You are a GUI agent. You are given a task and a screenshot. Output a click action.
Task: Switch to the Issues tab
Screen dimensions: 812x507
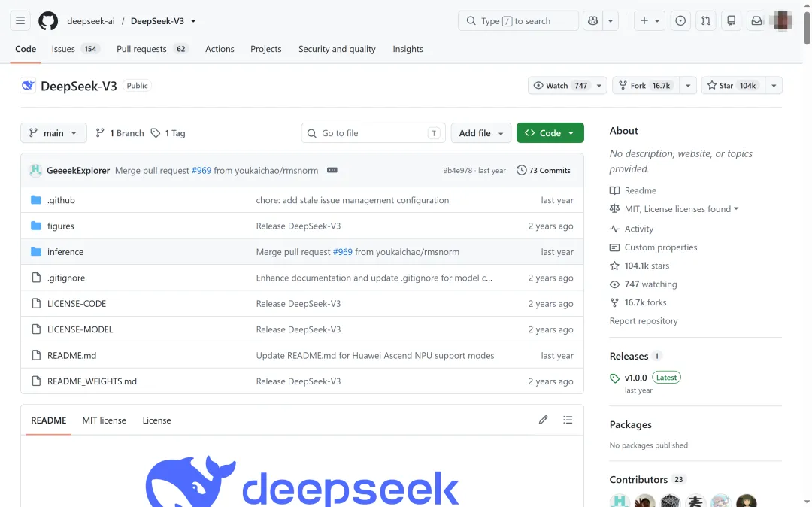click(75, 49)
